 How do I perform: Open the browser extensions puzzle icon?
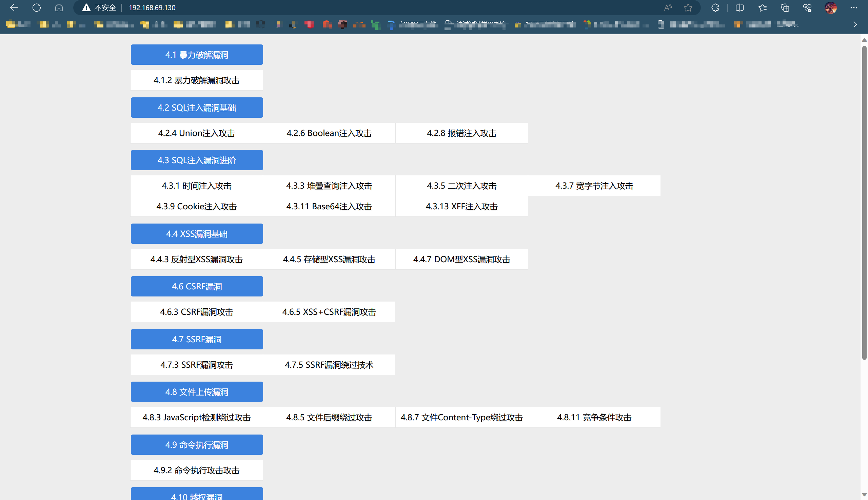[x=715, y=7]
